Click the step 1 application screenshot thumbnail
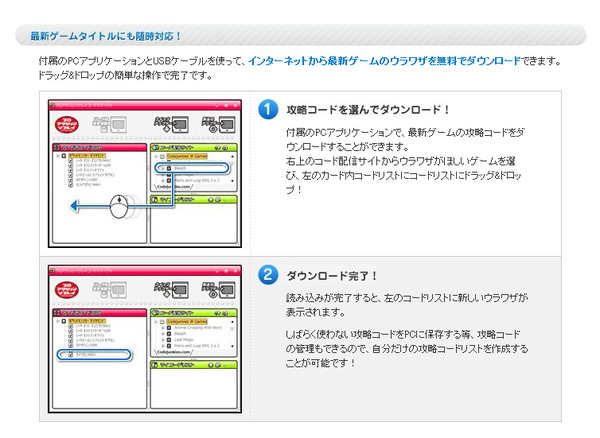This screenshot has height=438, width=600. pos(145,174)
